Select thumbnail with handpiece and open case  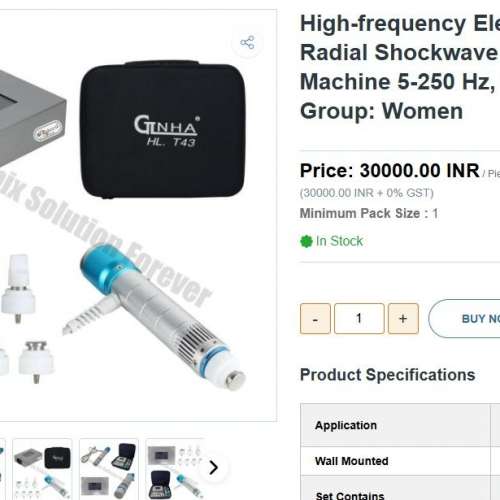point(109,469)
